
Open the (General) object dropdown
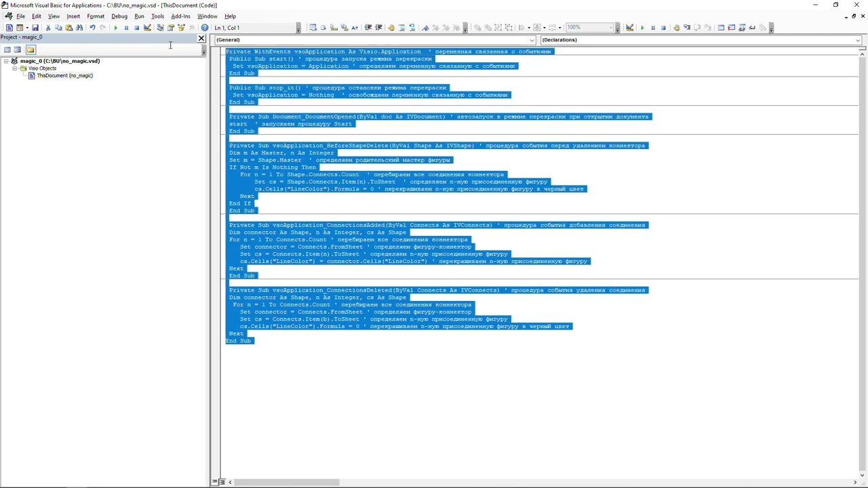[x=532, y=40]
